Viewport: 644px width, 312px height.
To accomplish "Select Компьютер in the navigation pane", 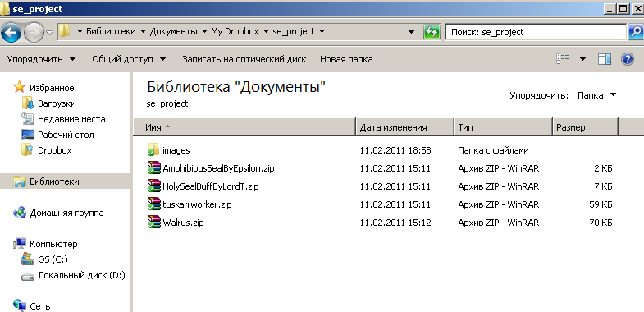I will tap(53, 244).
